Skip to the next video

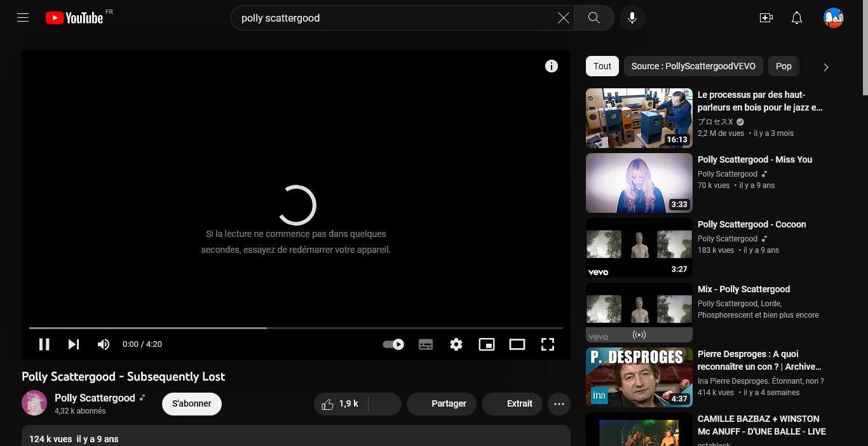73,344
